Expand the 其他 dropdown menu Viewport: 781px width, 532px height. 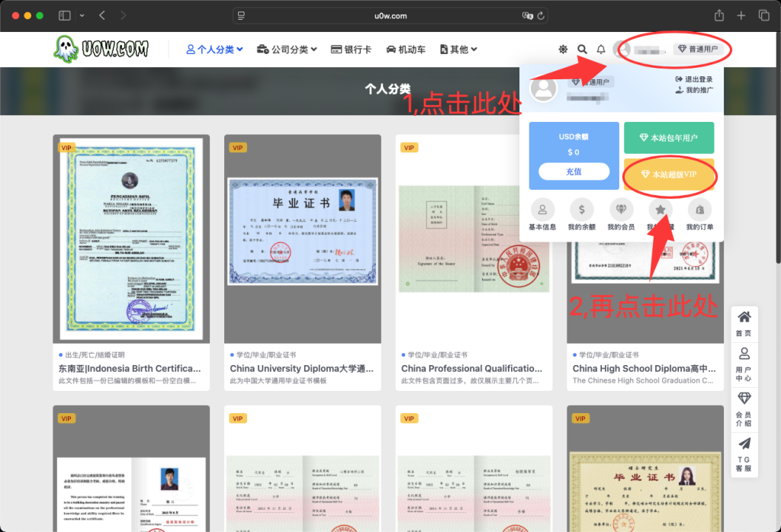click(x=458, y=50)
